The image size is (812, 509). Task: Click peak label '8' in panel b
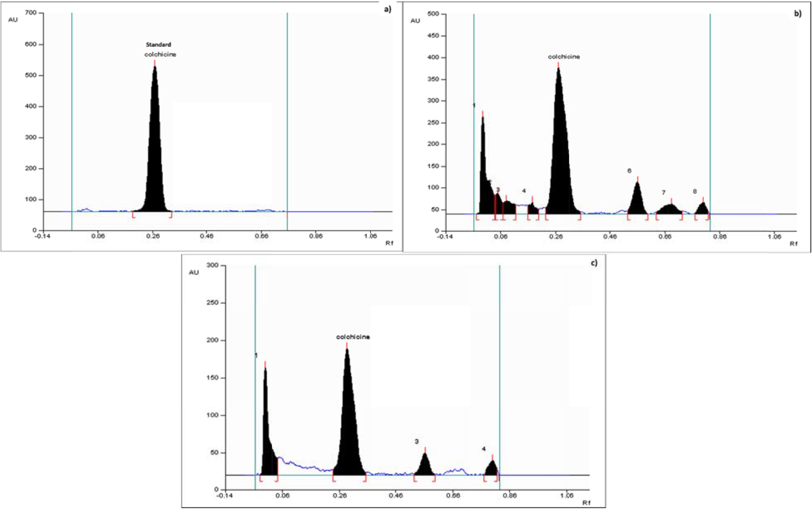(x=695, y=192)
